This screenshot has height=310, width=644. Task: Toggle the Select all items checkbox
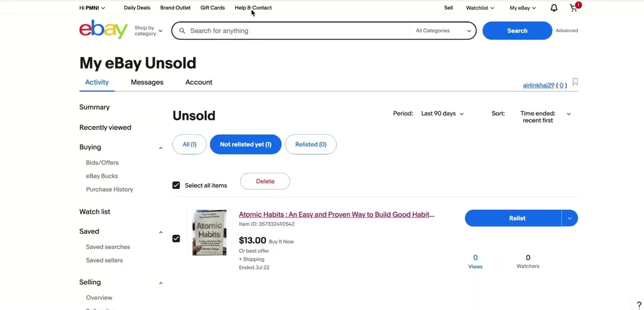[176, 185]
